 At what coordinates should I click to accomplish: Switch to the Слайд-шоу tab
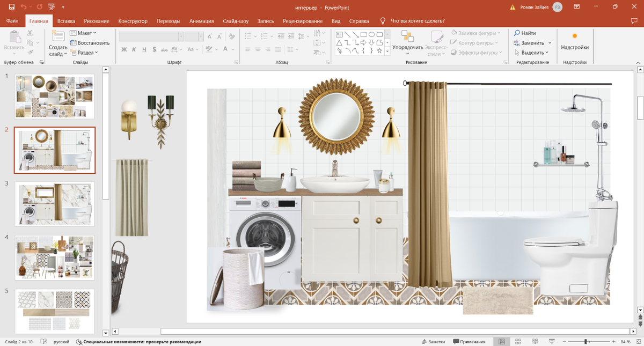(x=236, y=21)
